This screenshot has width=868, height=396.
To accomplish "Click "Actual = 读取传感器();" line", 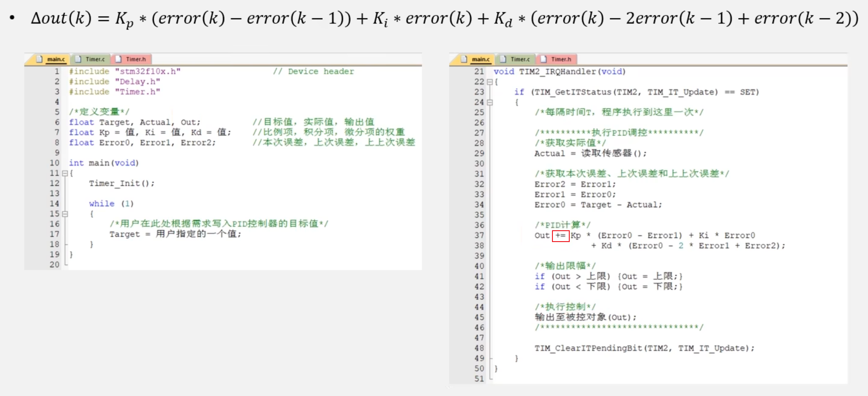I will coord(591,153).
